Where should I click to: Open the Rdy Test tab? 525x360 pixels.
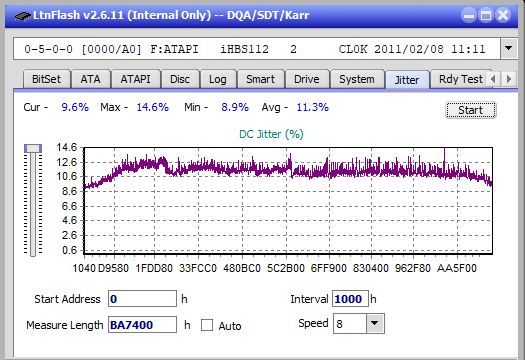[460, 79]
